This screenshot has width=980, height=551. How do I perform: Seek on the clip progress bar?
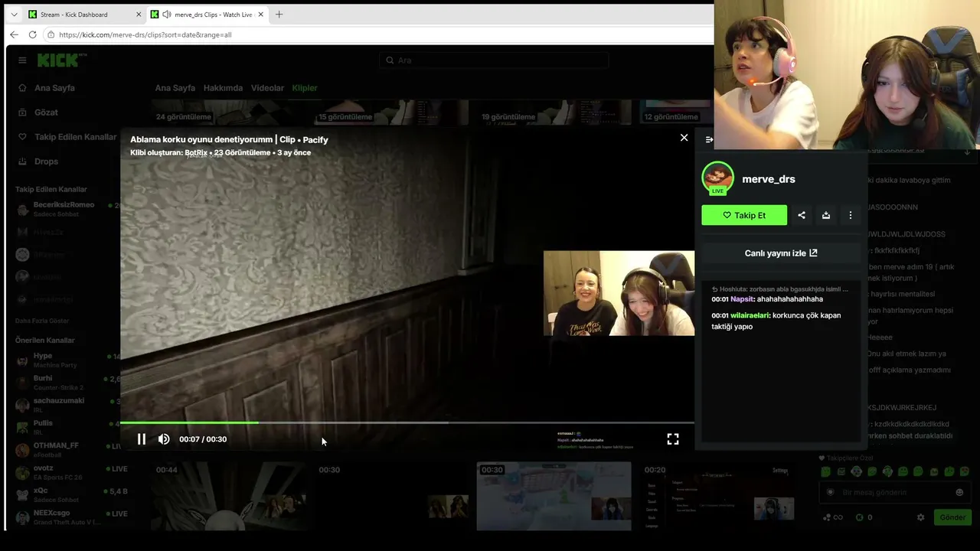(x=407, y=422)
